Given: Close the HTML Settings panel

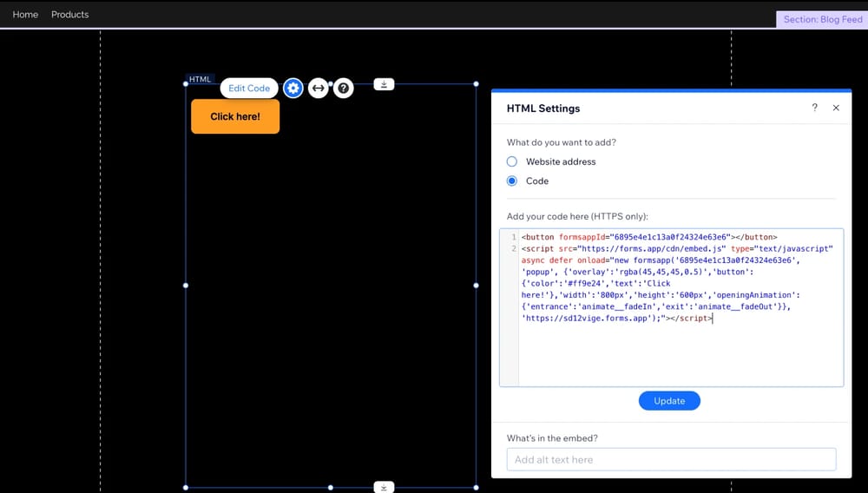Looking at the screenshot, I should coord(836,108).
